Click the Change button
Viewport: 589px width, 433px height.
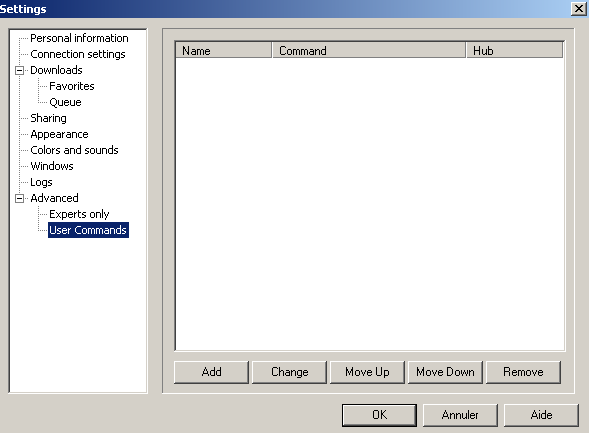click(x=290, y=372)
